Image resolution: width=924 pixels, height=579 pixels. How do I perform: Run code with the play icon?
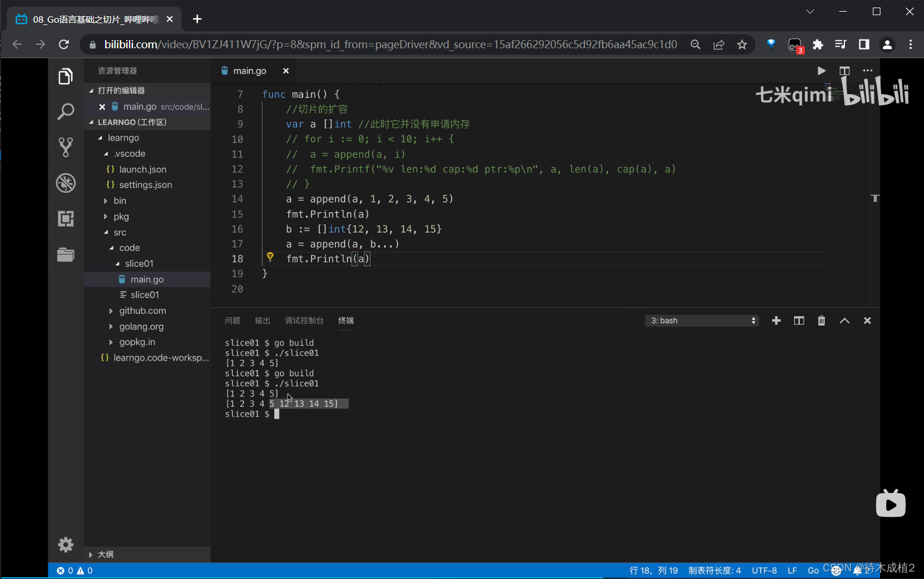coord(821,71)
